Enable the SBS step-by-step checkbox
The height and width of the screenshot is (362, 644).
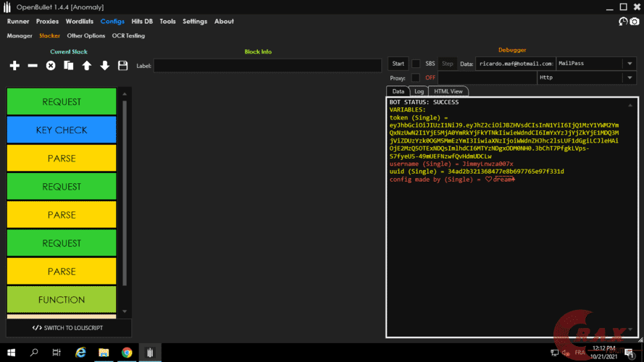tap(416, 64)
